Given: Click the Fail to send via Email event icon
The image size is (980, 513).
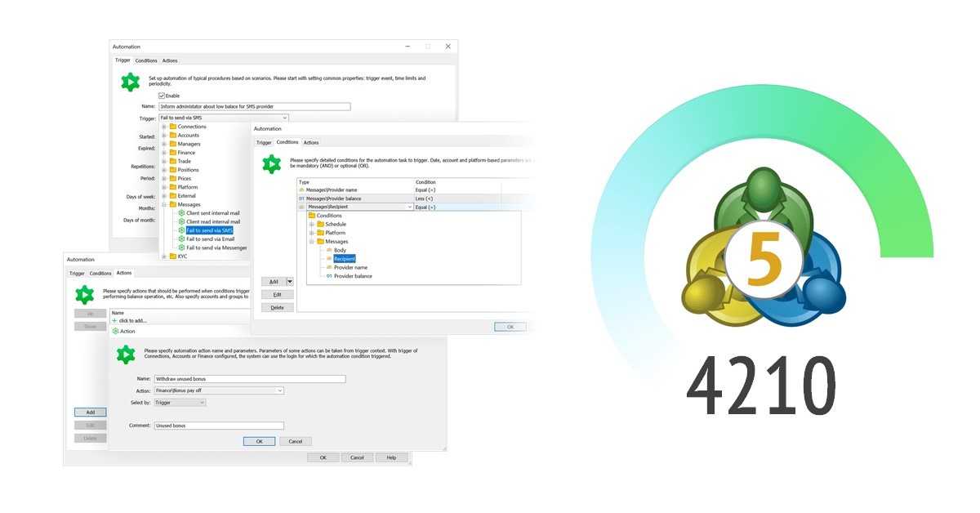Looking at the screenshot, I should [x=181, y=239].
